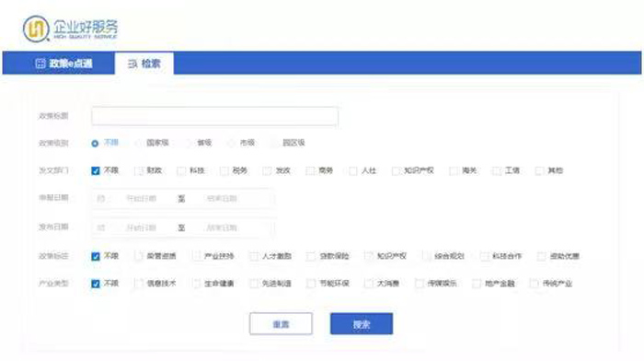Check the 科技合作 policy tag
This screenshot has width=644, height=361.
485,256
